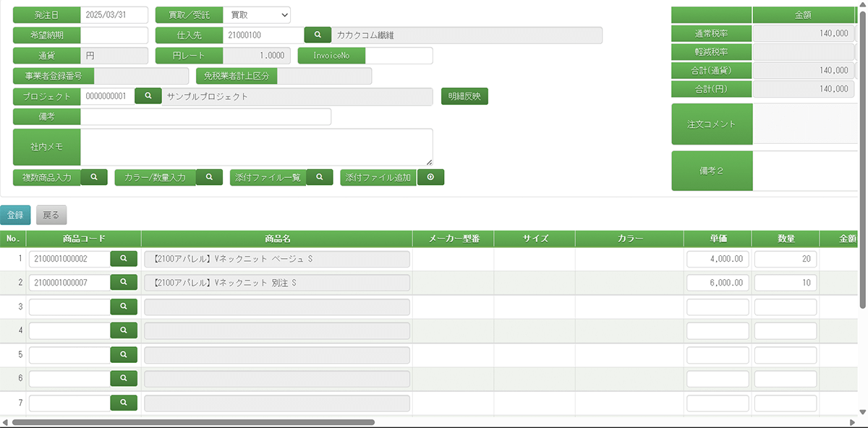Focus the InvoiceNo text field
Image resolution: width=868 pixels, height=428 pixels.
[399, 56]
